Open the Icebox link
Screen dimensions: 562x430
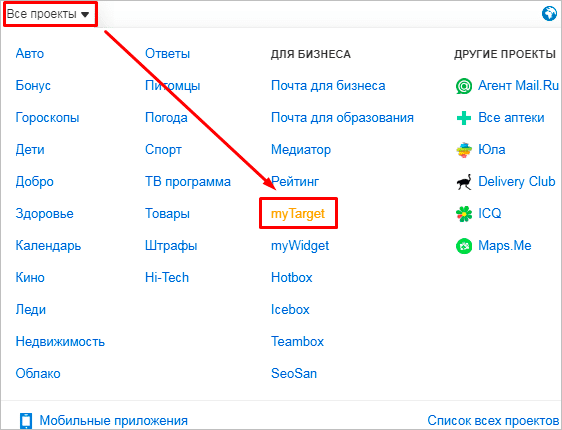pyautogui.click(x=290, y=310)
